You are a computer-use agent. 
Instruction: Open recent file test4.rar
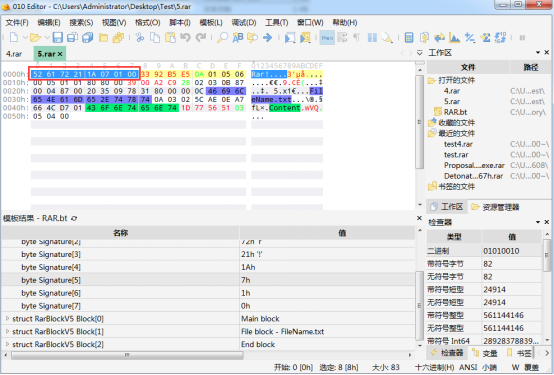pyautogui.click(x=458, y=144)
